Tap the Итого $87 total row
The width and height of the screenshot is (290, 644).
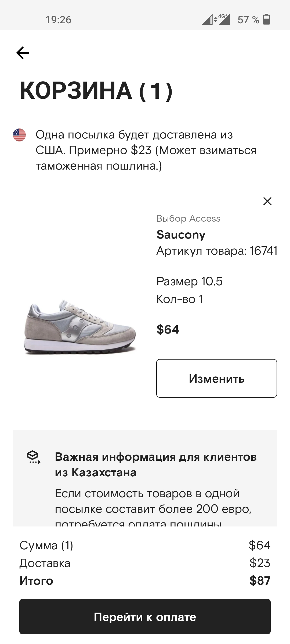pyautogui.click(x=145, y=581)
